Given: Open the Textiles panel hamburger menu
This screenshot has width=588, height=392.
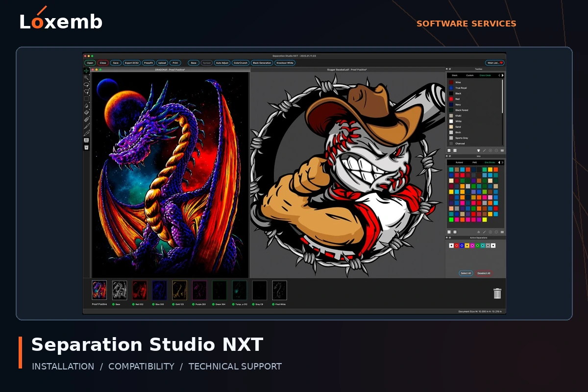Looking at the screenshot, I should [x=502, y=150].
